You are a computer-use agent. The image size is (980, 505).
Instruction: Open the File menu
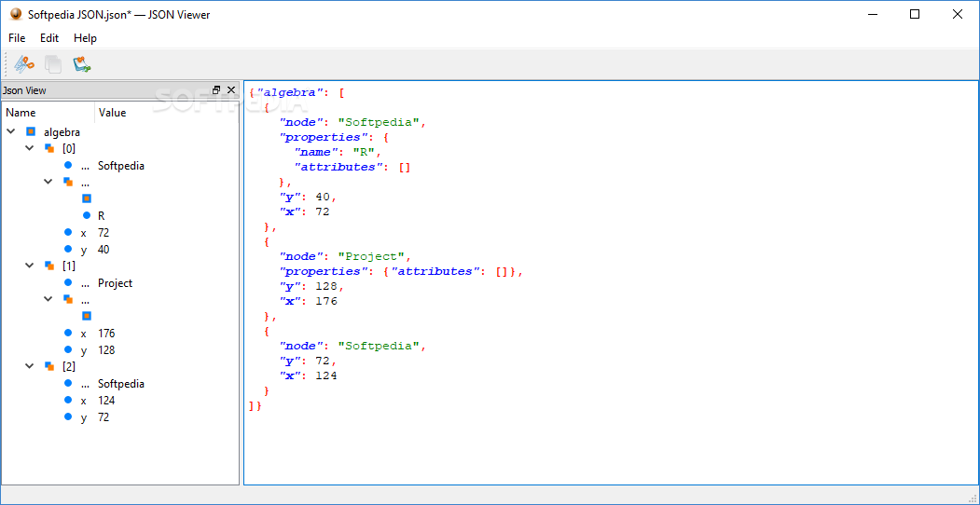click(x=17, y=38)
